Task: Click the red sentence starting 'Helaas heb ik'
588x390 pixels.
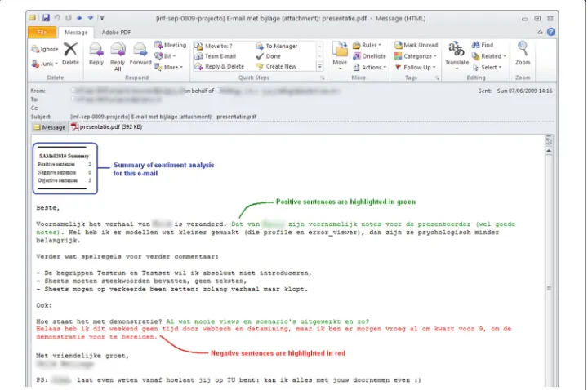Action: (x=274, y=333)
